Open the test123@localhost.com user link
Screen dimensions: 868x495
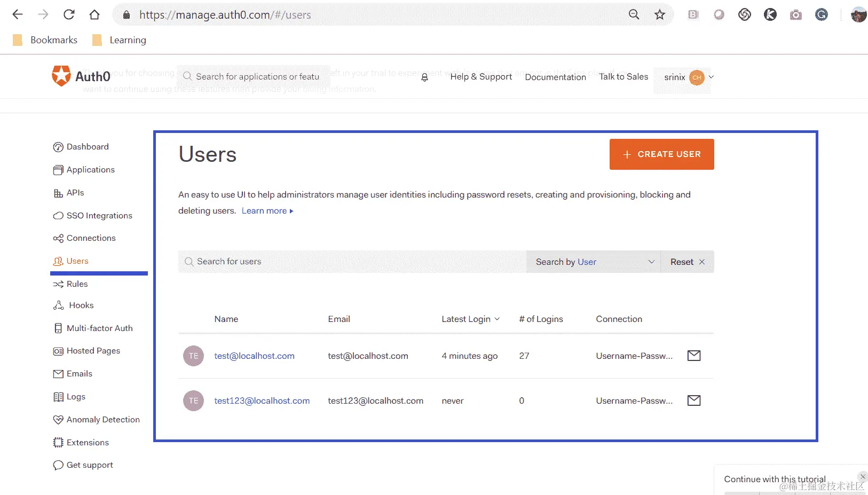coord(262,400)
